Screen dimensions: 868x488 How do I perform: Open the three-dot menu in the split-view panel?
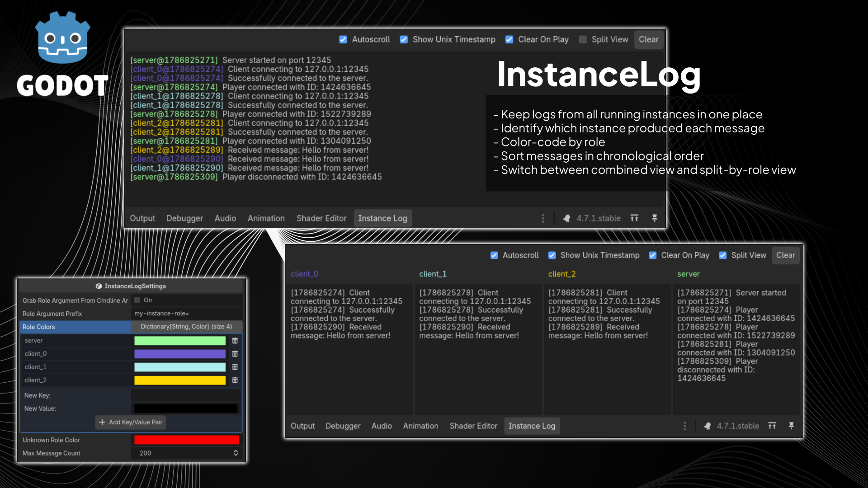click(685, 426)
